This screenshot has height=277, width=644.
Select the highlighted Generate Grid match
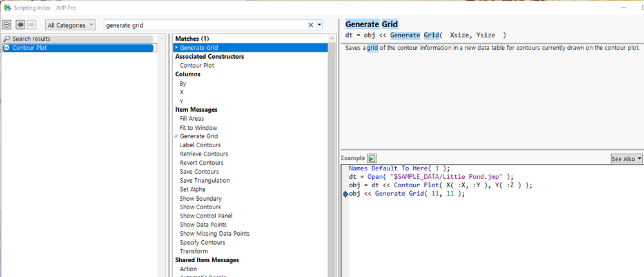point(251,48)
